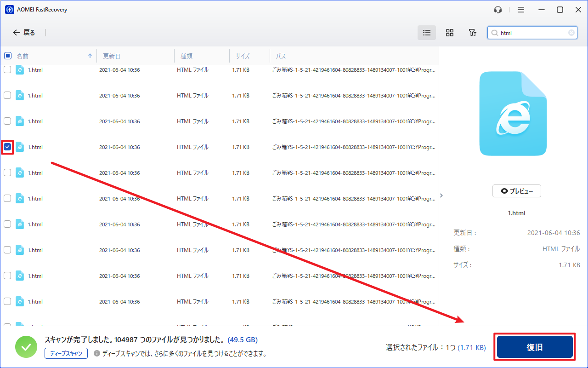This screenshot has height=368, width=588.
Task: Switch to list view layout
Action: coord(427,33)
